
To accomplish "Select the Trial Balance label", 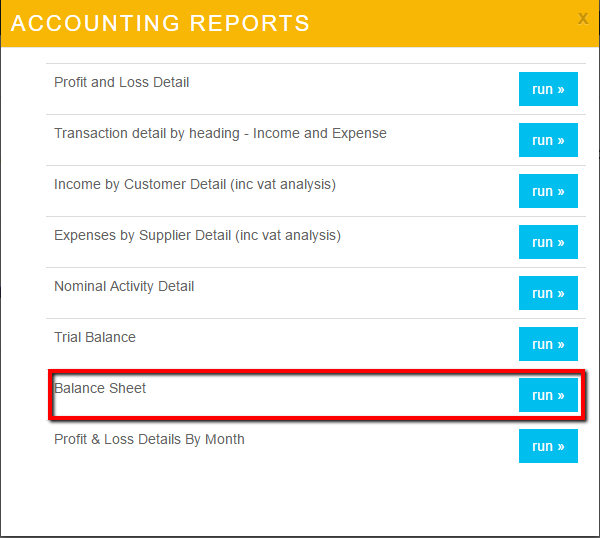I will (x=95, y=337).
